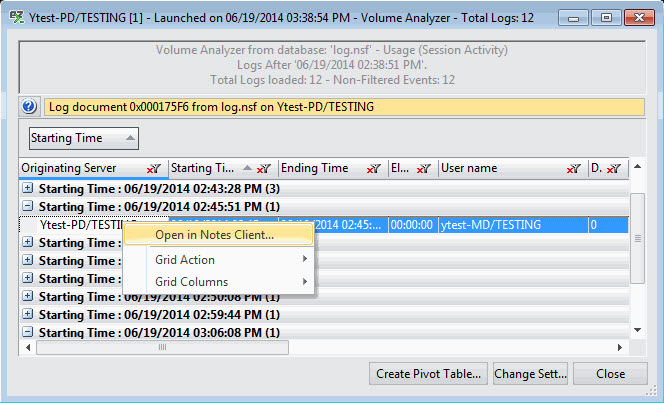This screenshot has height=403, width=664.
Task: Click the blue help question mark icon
Action: click(x=29, y=107)
